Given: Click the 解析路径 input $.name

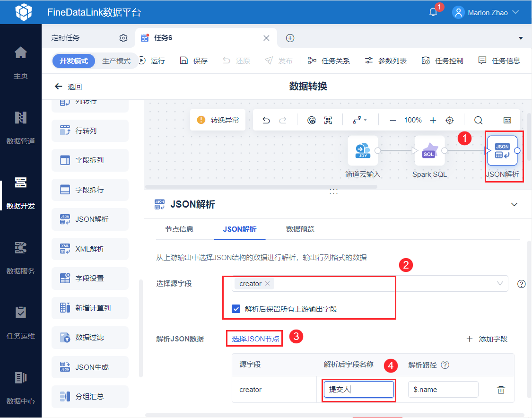Looking at the screenshot, I should pos(443,390).
